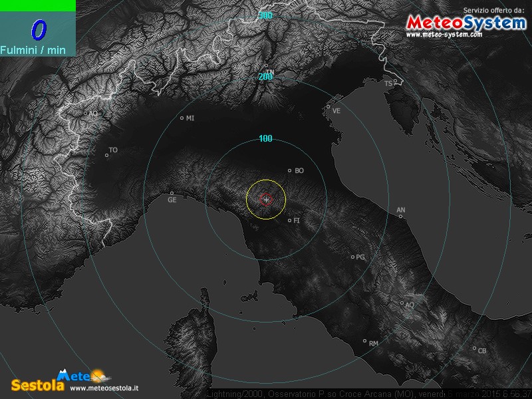Click the AN (Ancona) city marker
Image resolution: width=532 pixels, height=399 pixels.
click(400, 215)
